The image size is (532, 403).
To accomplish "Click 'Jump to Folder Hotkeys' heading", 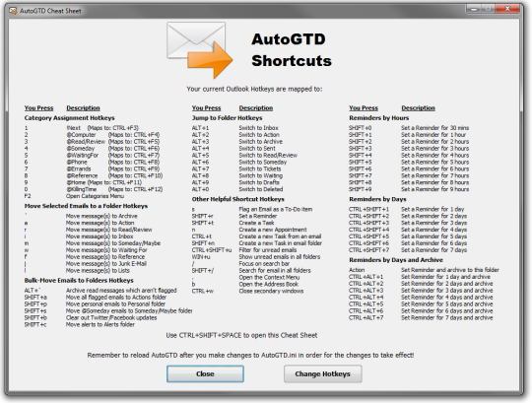I will (227, 118).
